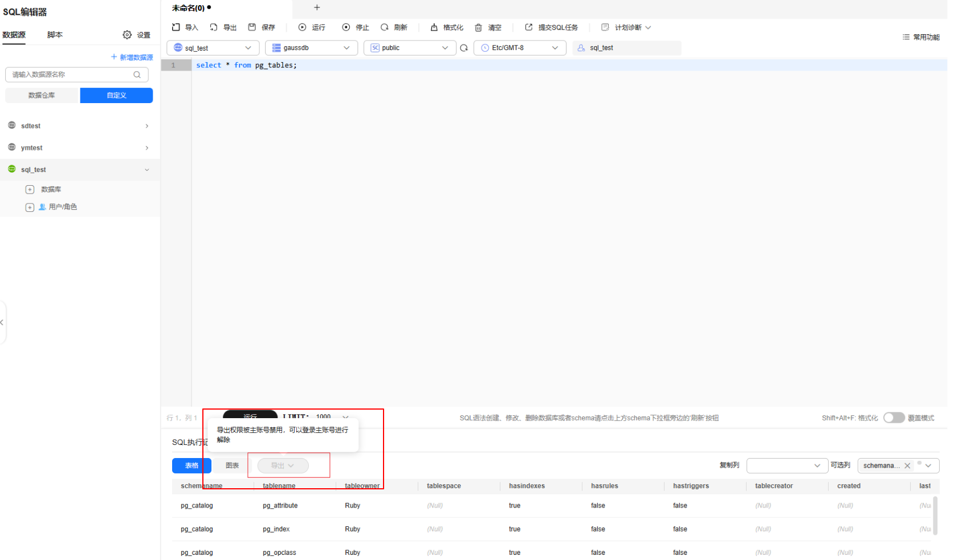Click the Save (保存) toolbar icon
Viewport: 962px width, 560px height.
click(x=252, y=27)
